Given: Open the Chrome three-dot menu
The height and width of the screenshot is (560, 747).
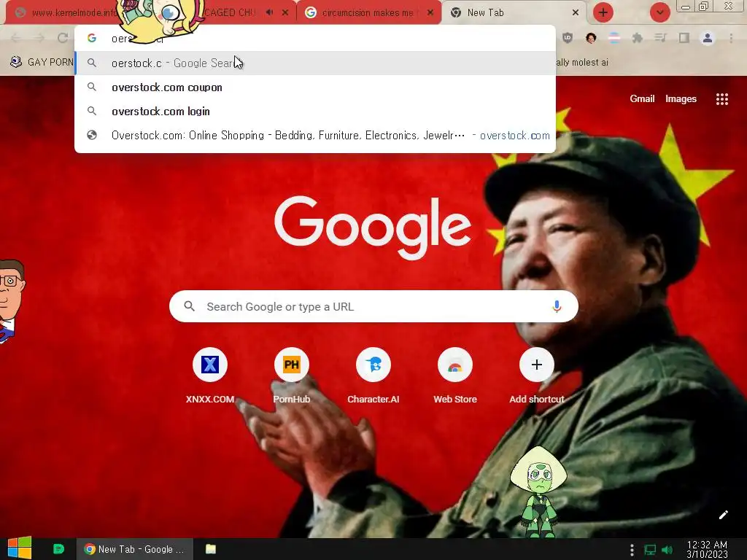Looking at the screenshot, I should pyautogui.click(x=731, y=38).
